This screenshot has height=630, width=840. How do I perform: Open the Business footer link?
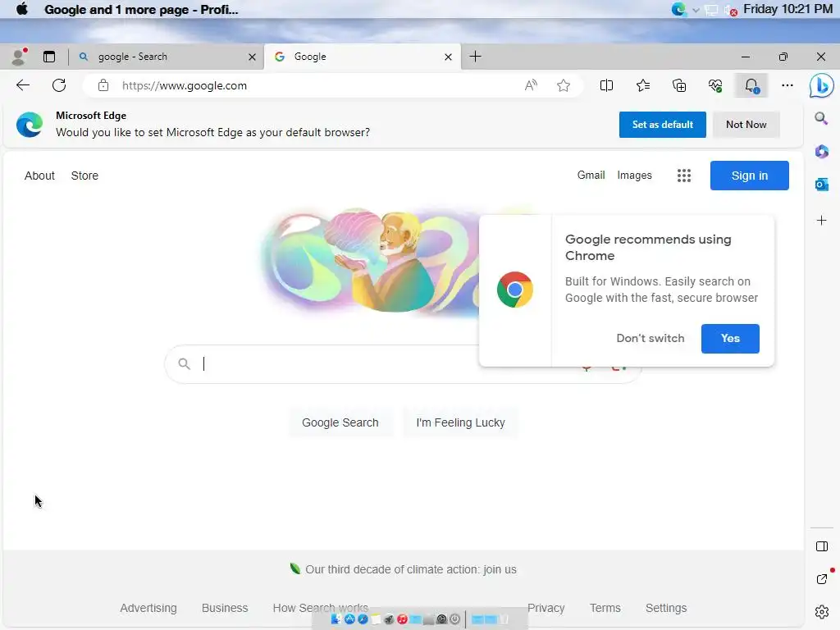225,608
